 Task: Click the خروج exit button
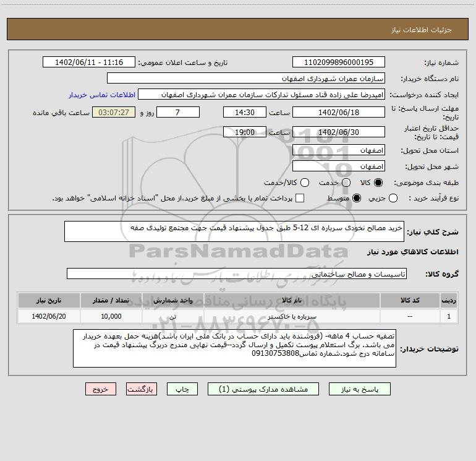[x=101, y=389]
